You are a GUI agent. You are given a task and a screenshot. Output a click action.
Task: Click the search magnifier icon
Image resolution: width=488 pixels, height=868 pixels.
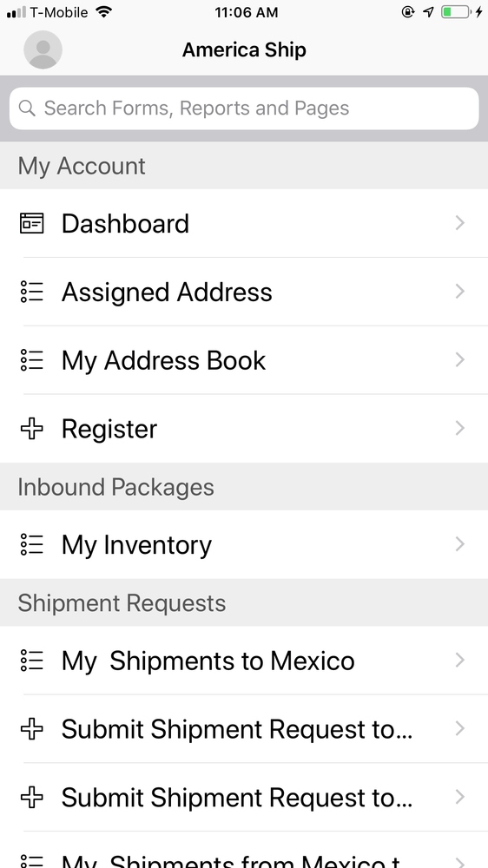pos(27,108)
